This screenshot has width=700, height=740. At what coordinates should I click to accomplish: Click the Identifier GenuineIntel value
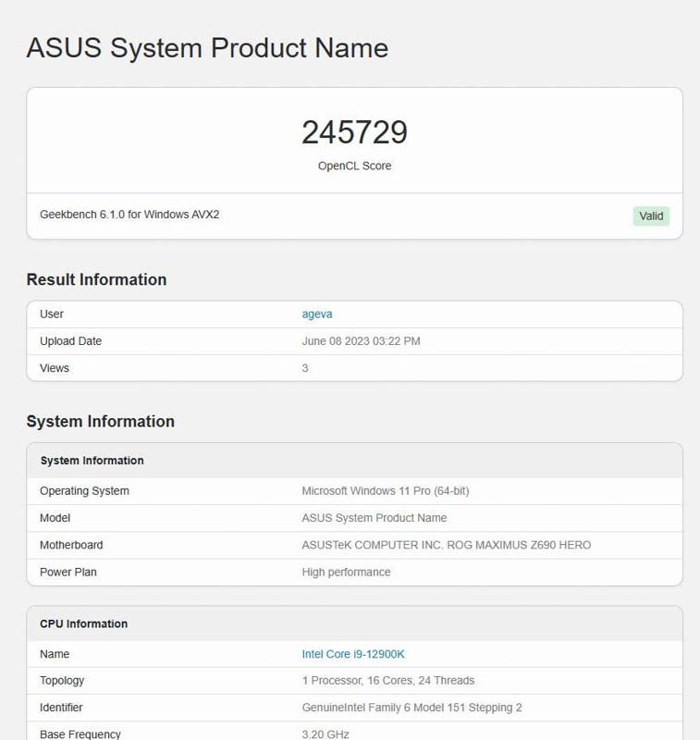(x=411, y=708)
